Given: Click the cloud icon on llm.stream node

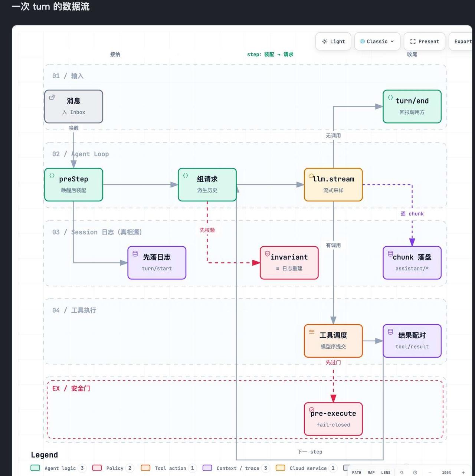Looking at the screenshot, I should pos(312,175).
